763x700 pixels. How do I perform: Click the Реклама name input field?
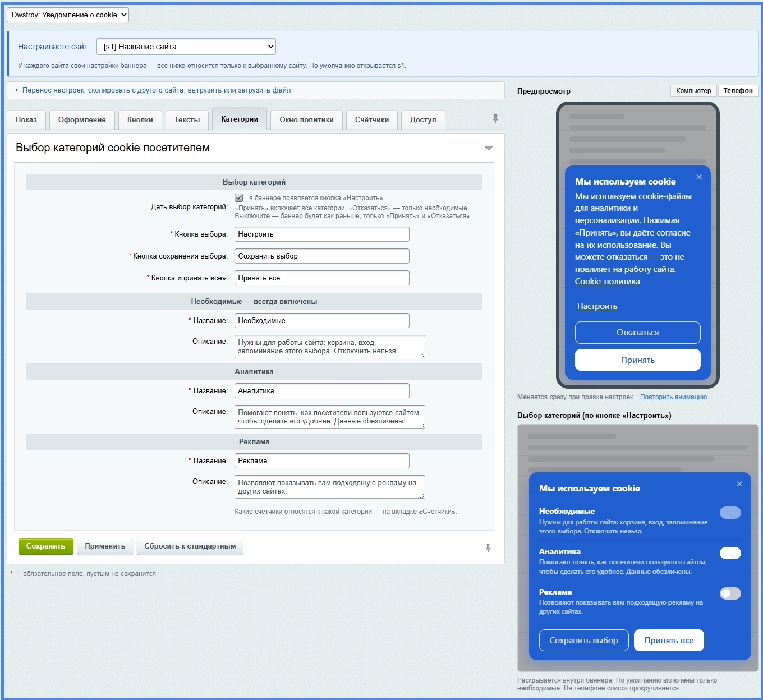(x=322, y=461)
